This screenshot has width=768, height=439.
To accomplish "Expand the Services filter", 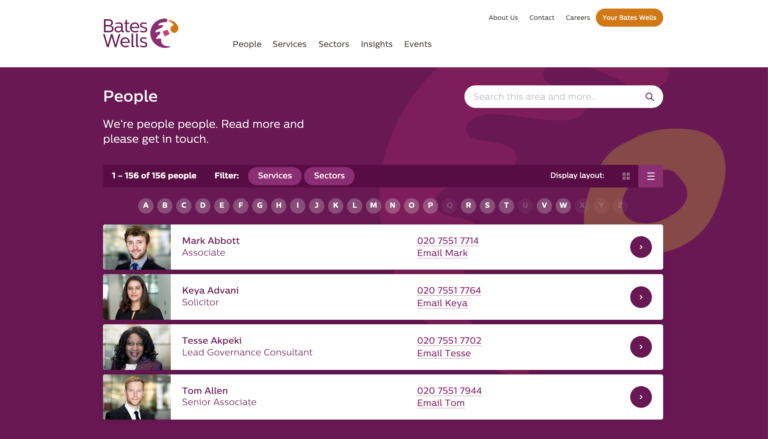I will point(274,176).
